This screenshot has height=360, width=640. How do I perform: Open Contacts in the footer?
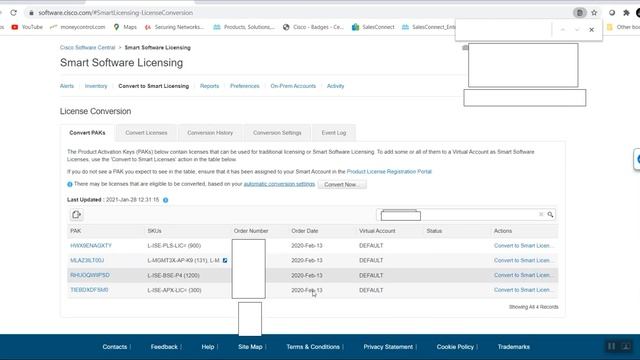115,347
